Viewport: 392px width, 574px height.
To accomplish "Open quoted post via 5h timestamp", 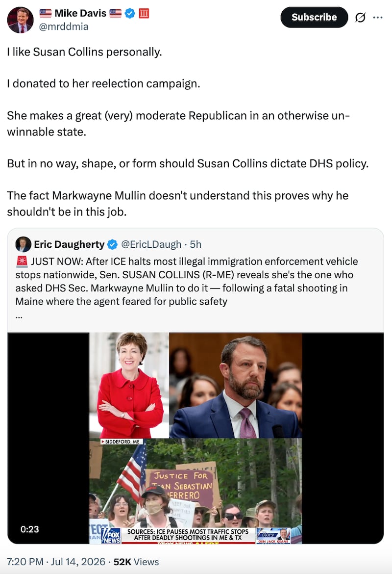I will pyautogui.click(x=196, y=244).
